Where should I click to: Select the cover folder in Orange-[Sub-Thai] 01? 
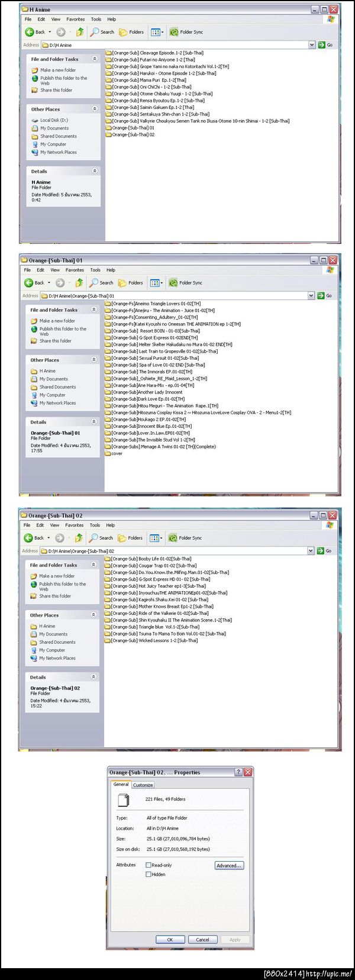point(114,453)
